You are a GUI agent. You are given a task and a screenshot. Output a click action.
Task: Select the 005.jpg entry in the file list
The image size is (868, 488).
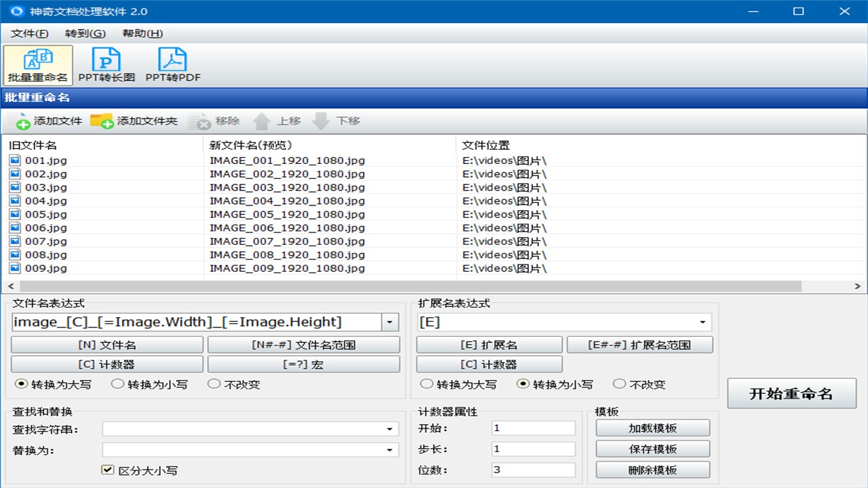click(x=47, y=214)
